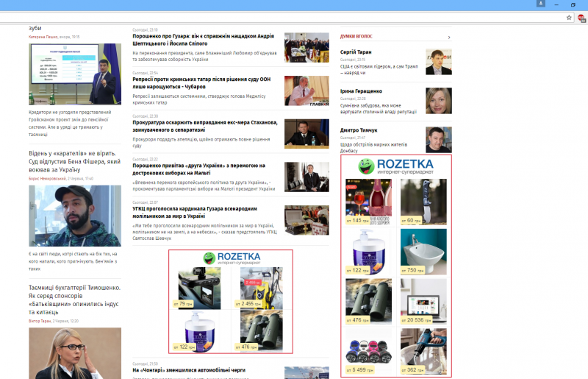The width and height of the screenshot is (588, 379).
Task: Click the bearded man in cap photo
Action: (75, 216)
